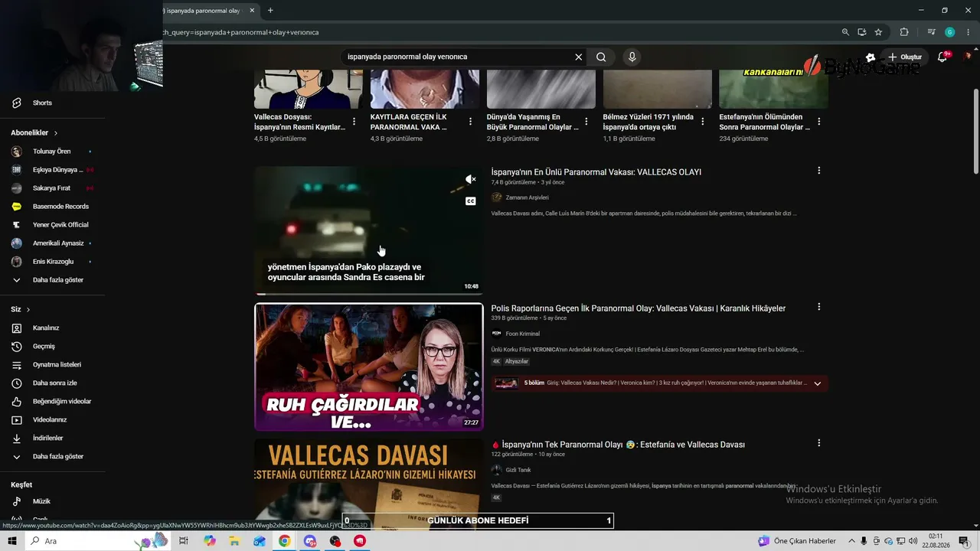This screenshot has height=551, width=980.
Task: Open Polis Raporlarına Geçen İlk Paranormal Olay title
Action: point(639,308)
